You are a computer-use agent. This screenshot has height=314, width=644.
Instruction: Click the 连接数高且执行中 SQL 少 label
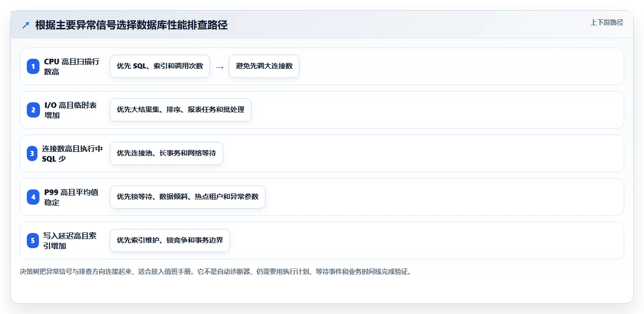click(x=72, y=153)
